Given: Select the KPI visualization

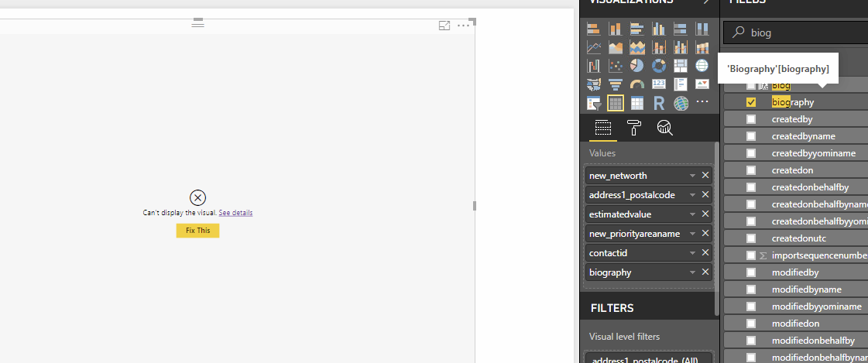Looking at the screenshot, I should 702,84.
